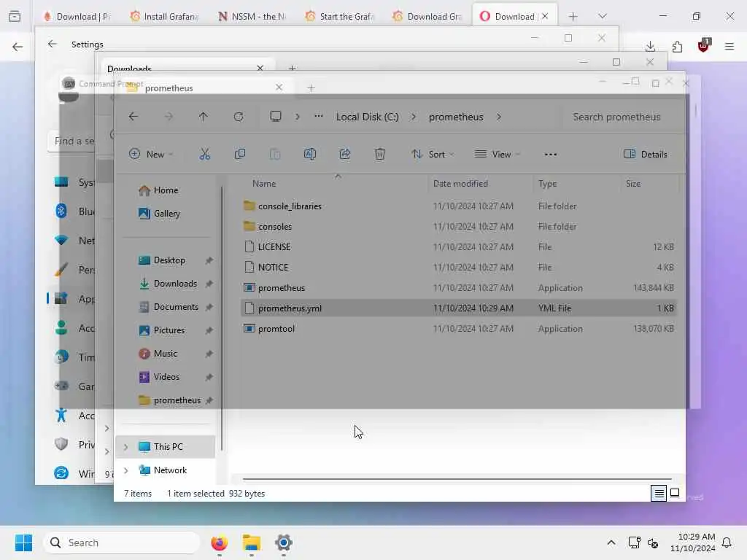The width and height of the screenshot is (747, 560).
Task: Click the taskbar Search box
Action: (122, 542)
